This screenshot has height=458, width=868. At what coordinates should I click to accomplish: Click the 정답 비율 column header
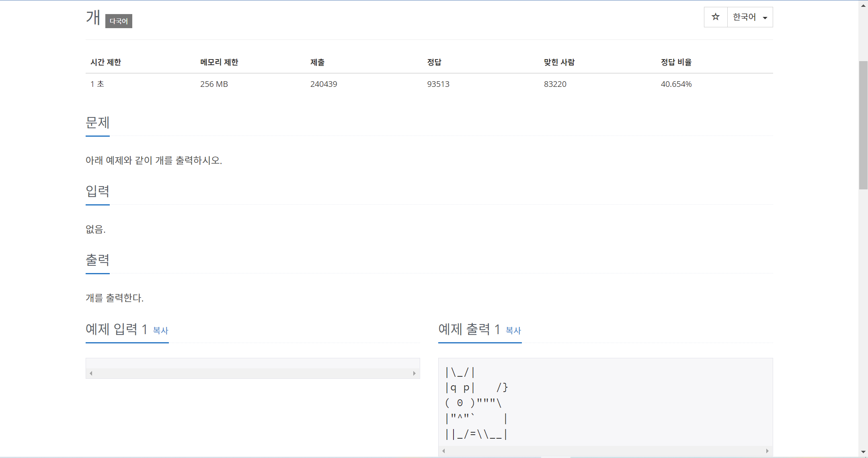click(676, 62)
